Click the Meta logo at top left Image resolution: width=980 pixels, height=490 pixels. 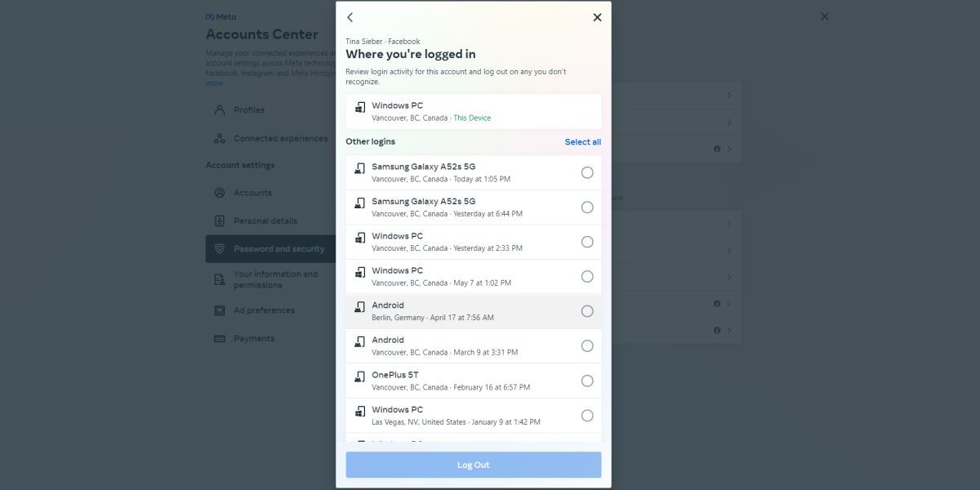tap(220, 16)
